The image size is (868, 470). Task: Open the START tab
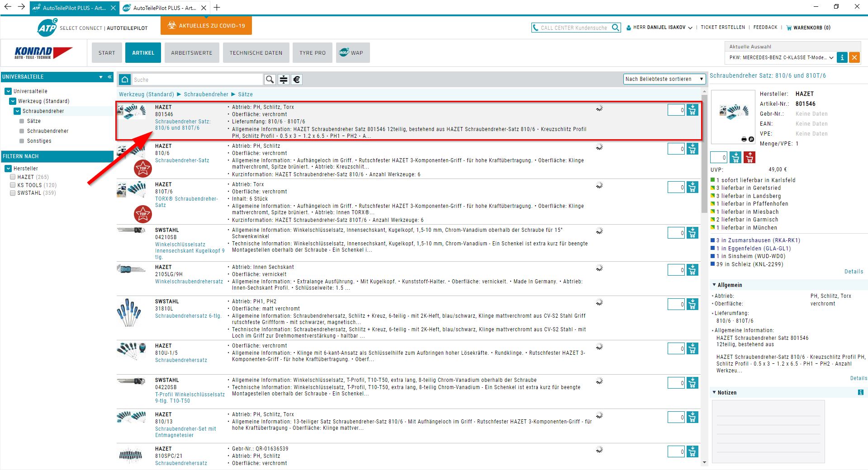pos(107,53)
